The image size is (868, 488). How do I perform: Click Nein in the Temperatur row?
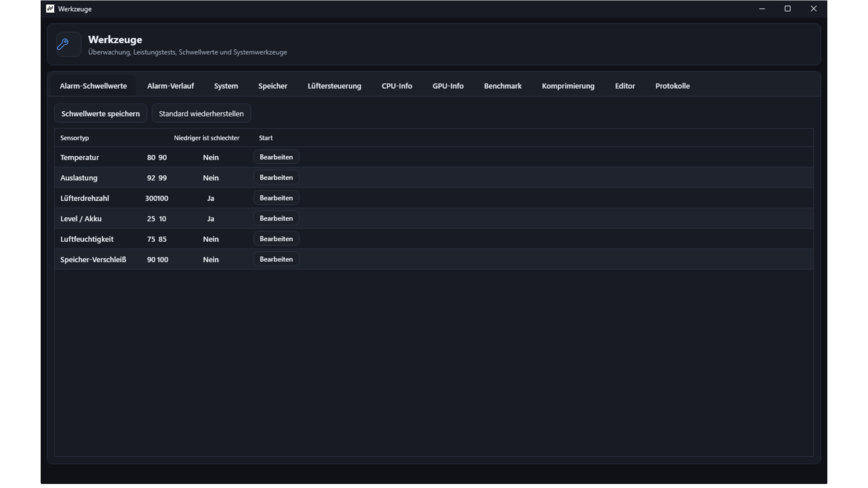tap(211, 157)
